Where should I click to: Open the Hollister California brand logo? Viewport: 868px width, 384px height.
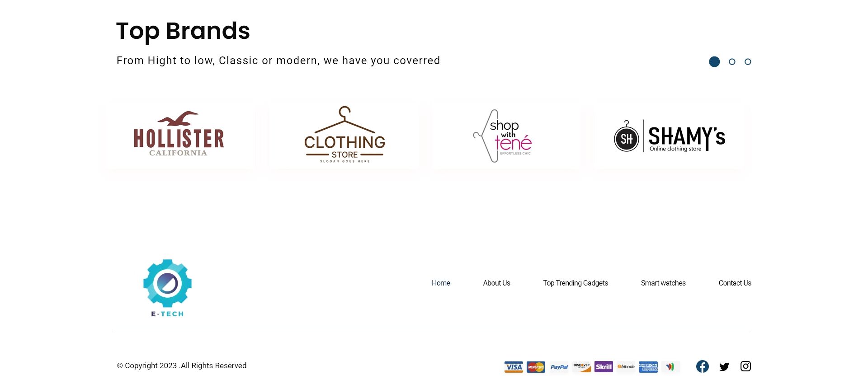pyautogui.click(x=179, y=134)
